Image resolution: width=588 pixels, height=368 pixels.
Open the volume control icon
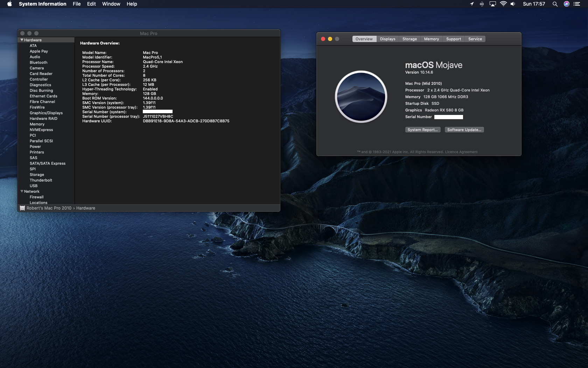513,4
